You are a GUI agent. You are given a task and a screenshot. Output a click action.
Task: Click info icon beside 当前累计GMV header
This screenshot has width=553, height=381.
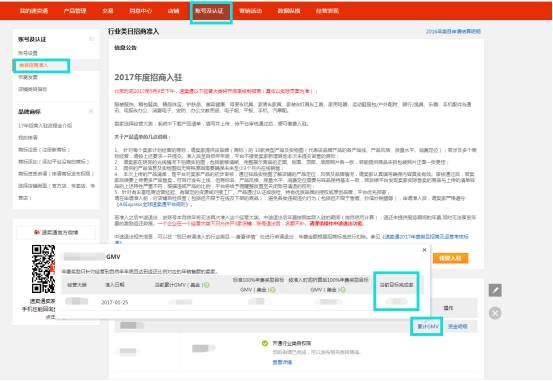tap(207, 285)
